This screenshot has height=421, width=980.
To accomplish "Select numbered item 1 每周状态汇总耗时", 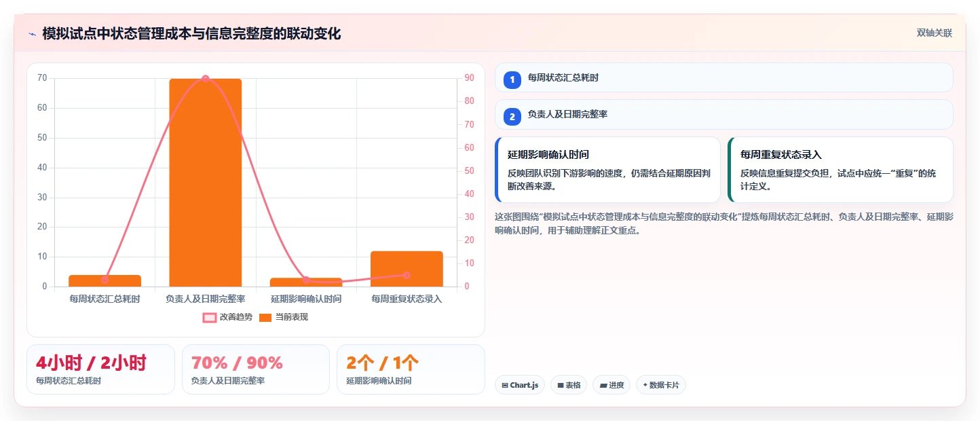I will [724, 77].
